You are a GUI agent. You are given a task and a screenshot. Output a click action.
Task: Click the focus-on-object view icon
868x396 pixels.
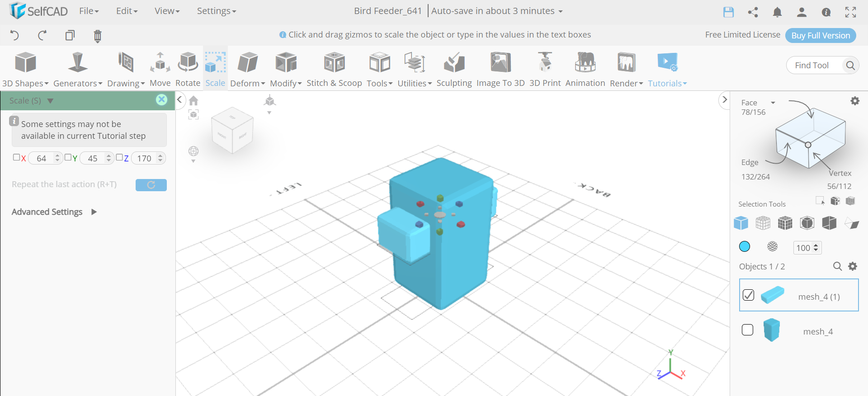pyautogui.click(x=193, y=114)
